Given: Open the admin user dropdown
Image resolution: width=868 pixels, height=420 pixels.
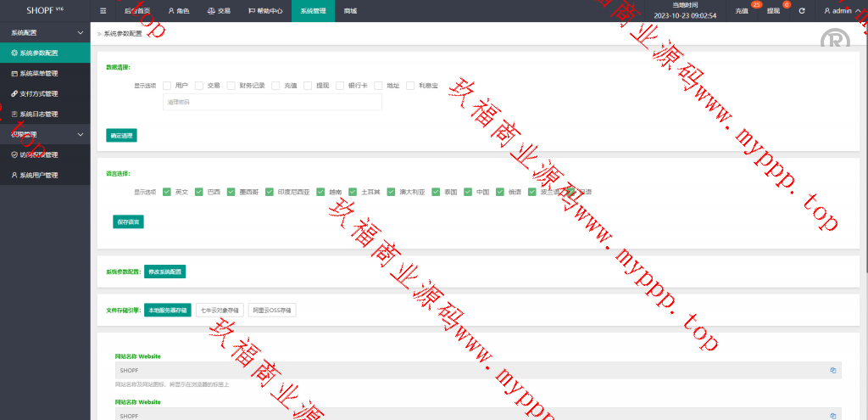Looking at the screenshot, I should pos(842,11).
